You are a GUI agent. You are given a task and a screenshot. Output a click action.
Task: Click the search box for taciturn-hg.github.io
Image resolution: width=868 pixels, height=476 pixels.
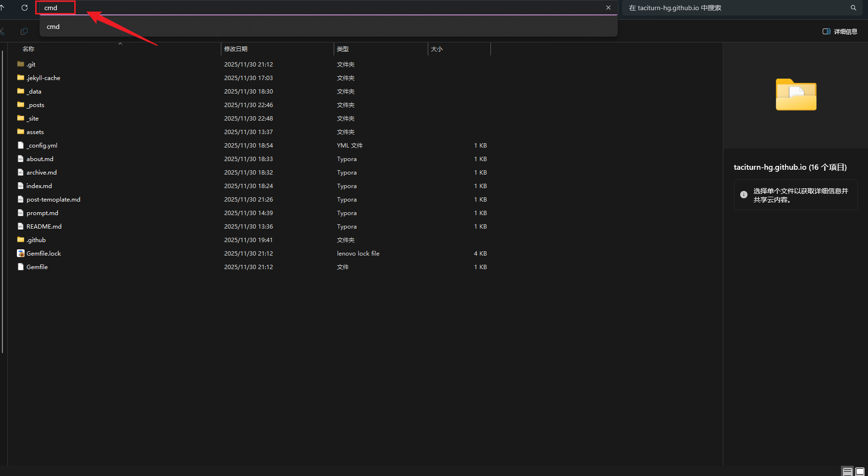tap(733, 8)
